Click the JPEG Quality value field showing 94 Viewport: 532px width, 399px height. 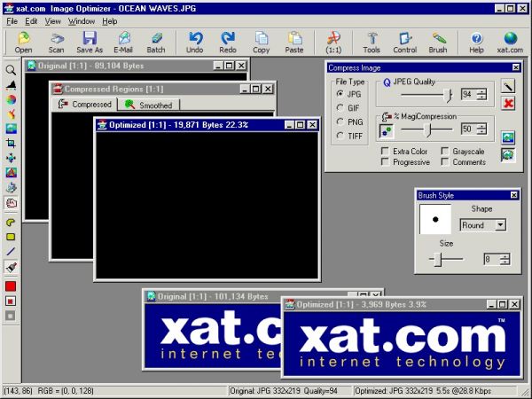tap(469, 94)
